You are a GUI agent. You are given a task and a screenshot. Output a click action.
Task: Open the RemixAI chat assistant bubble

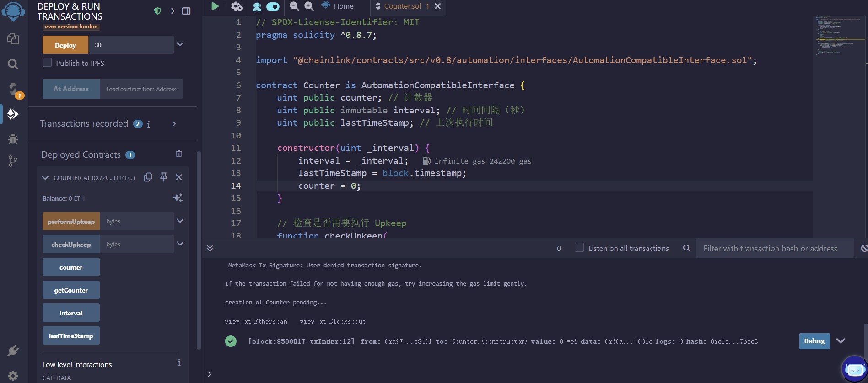854,369
